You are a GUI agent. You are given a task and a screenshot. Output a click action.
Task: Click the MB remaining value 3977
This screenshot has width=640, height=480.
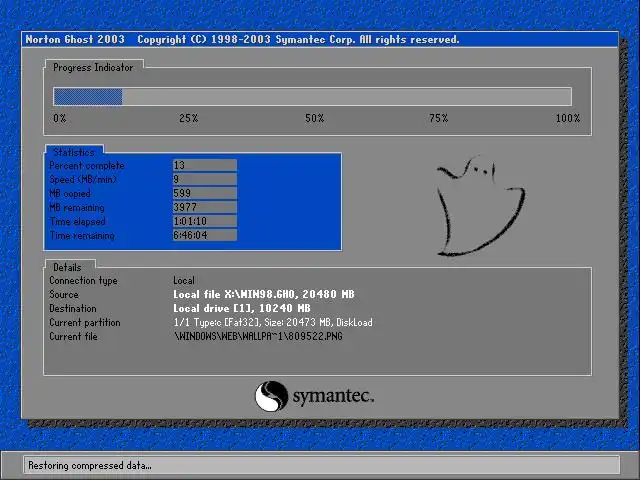pyautogui.click(x=204, y=207)
